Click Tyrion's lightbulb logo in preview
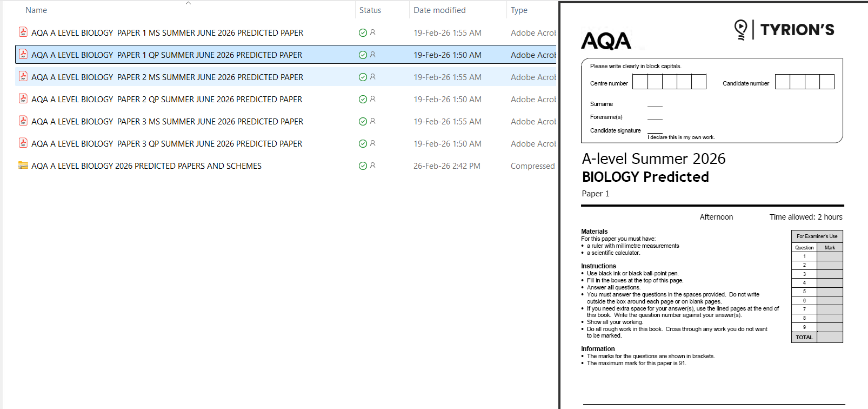 click(x=740, y=29)
